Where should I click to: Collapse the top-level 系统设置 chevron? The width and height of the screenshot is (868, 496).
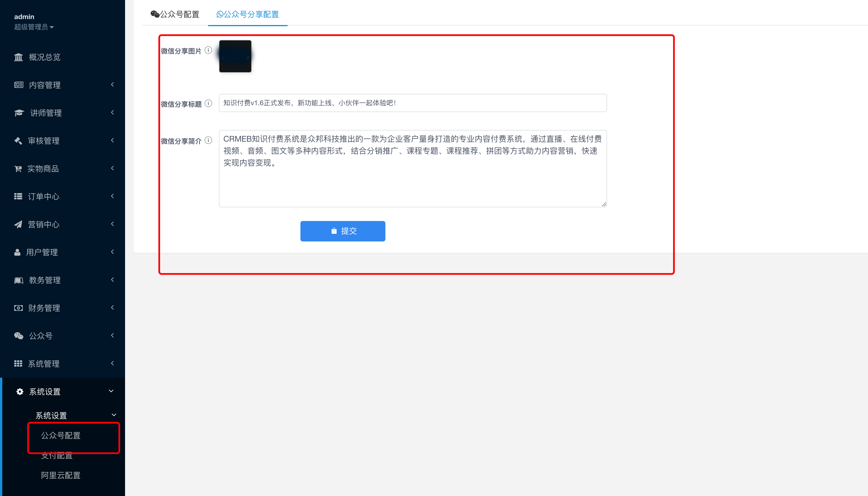pyautogui.click(x=111, y=391)
